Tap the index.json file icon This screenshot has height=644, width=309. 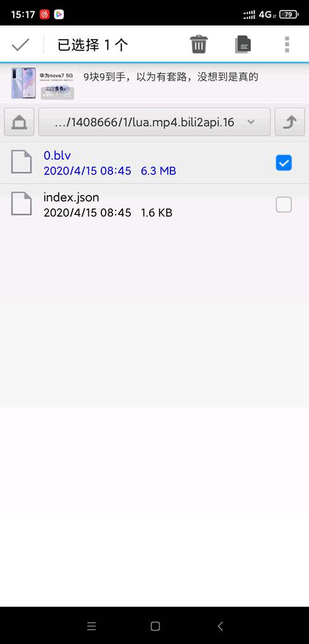pyautogui.click(x=22, y=204)
